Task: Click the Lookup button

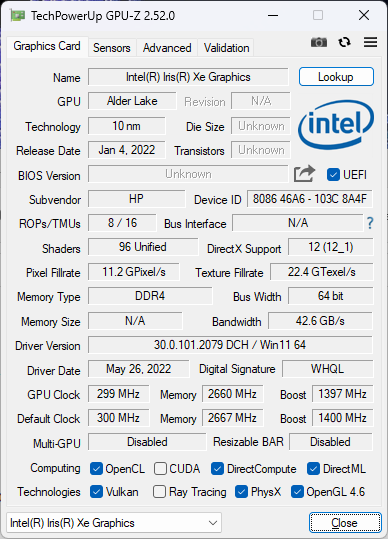Action: [336, 77]
